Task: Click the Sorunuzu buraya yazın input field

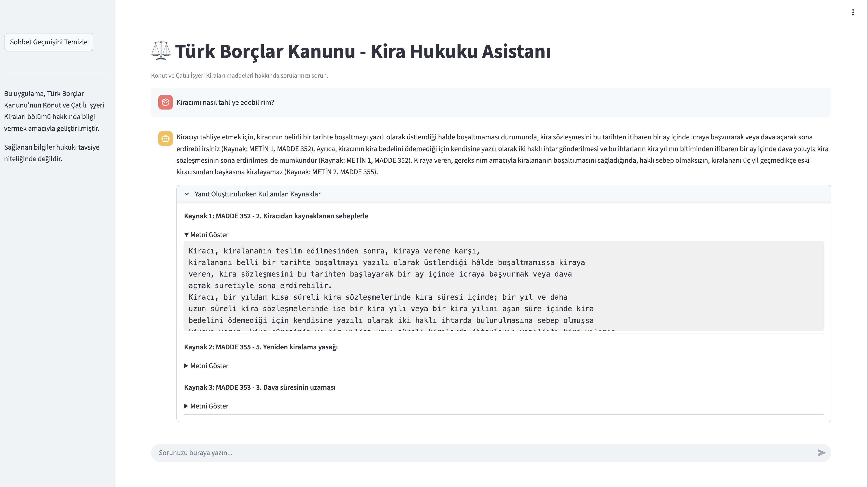Action: point(404,453)
